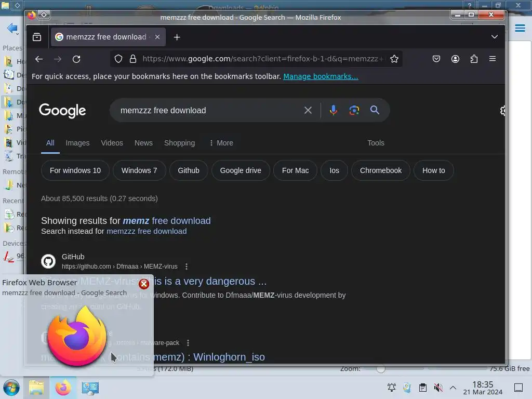Show desktop via corner button
The height and width of the screenshot is (399, 532).
pos(518,387)
